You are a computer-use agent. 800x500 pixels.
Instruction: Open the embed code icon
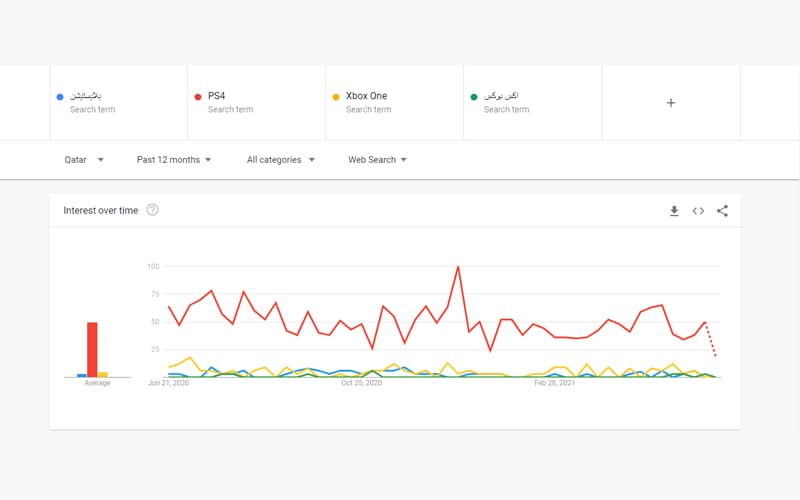pyautogui.click(x=698, y=211)
